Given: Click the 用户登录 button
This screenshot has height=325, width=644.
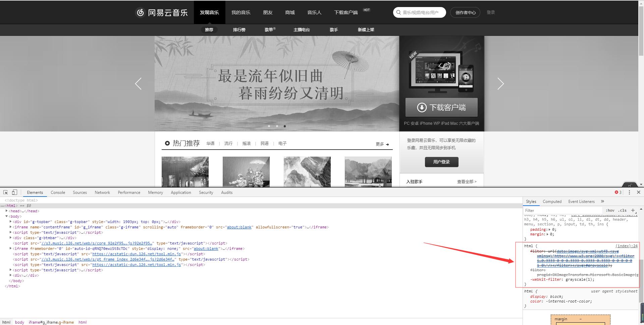Looking at the screenshot, I should click(x=441, y=162).
